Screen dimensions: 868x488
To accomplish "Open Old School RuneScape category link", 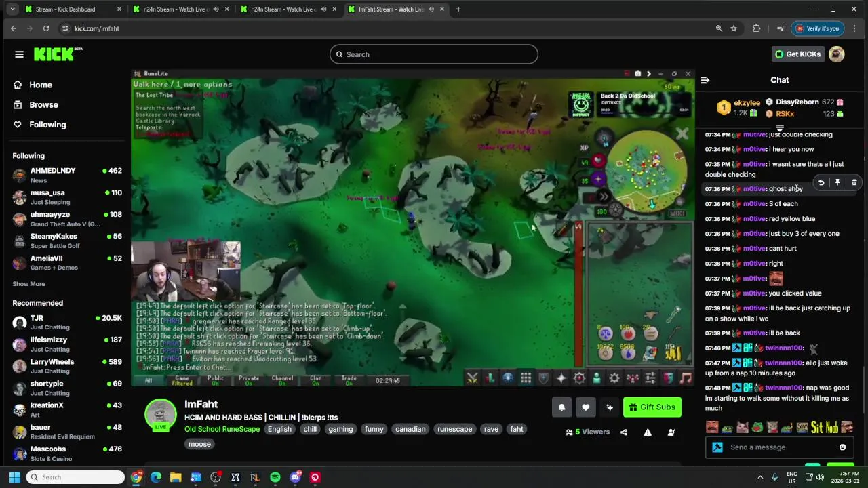I will 222,429.
